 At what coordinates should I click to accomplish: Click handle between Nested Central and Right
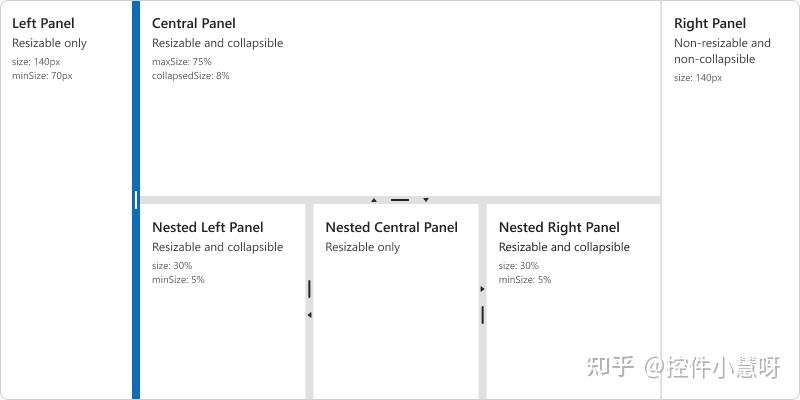[x=483, y=315]
